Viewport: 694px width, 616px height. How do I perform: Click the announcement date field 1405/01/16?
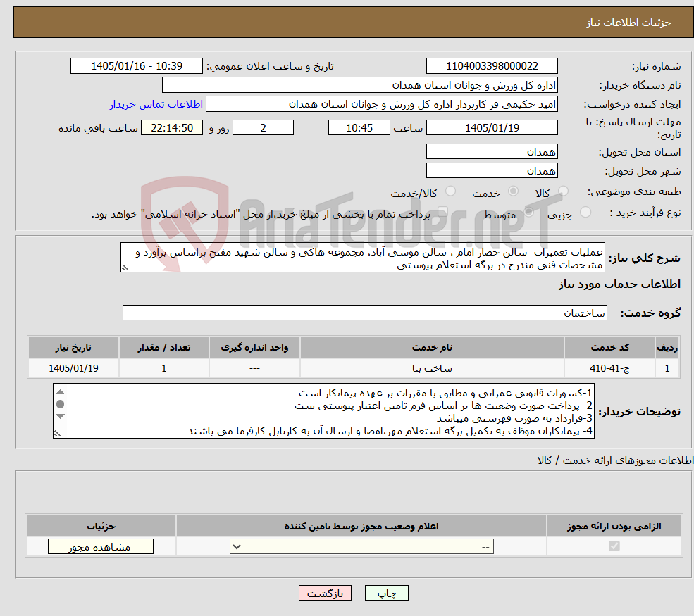point(136,66)
